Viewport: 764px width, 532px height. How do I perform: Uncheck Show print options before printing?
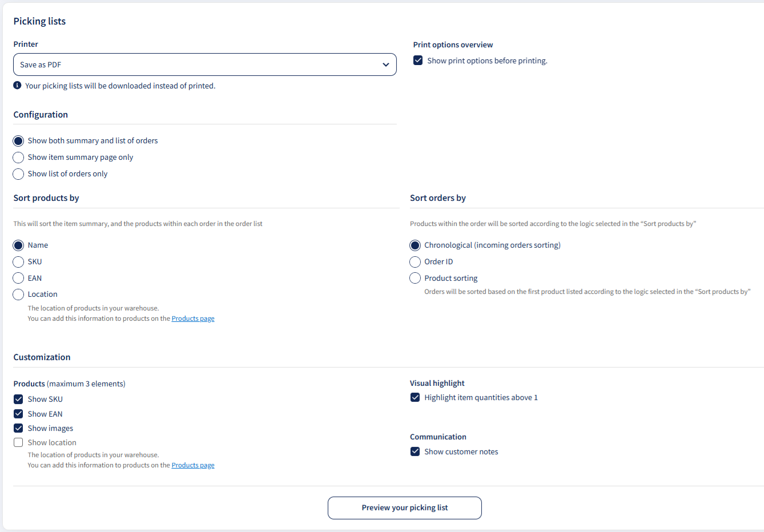coord(418,61)
